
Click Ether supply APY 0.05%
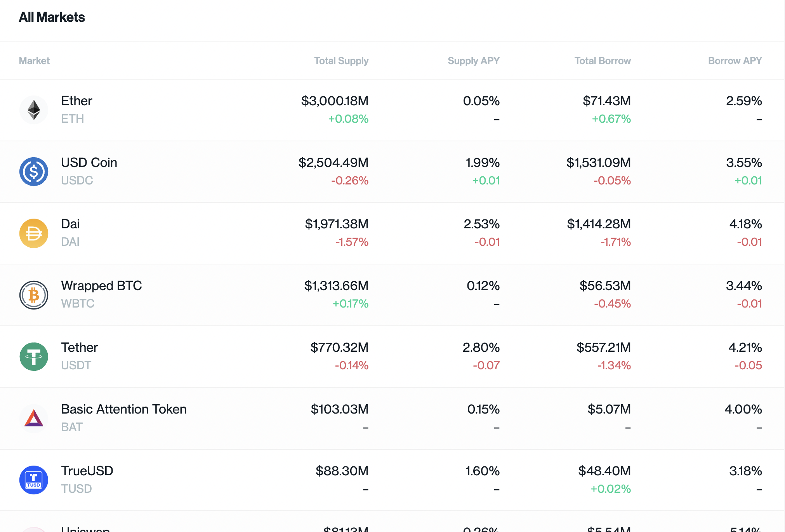pyautogui.click(x=481, y=101)
